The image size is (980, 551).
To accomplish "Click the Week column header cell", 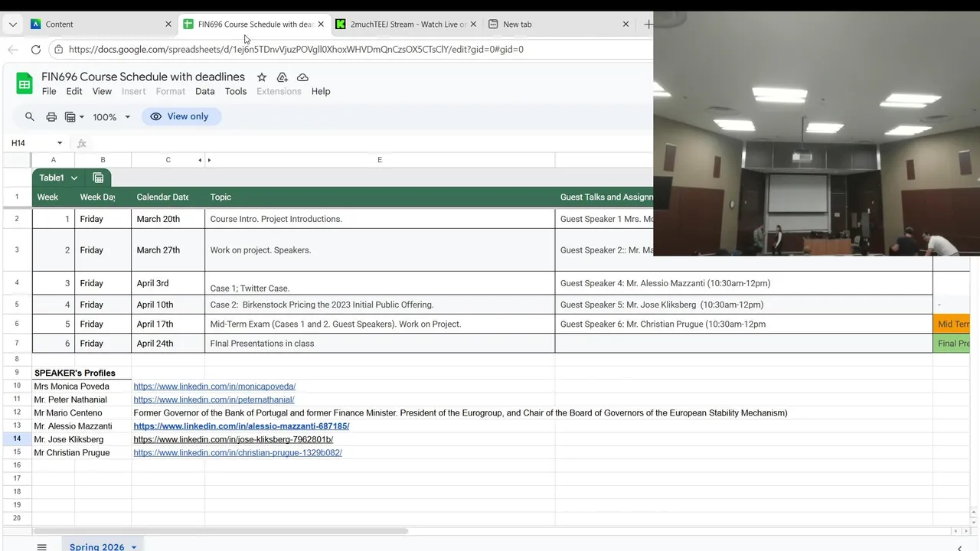I will [x=53, y=197].
